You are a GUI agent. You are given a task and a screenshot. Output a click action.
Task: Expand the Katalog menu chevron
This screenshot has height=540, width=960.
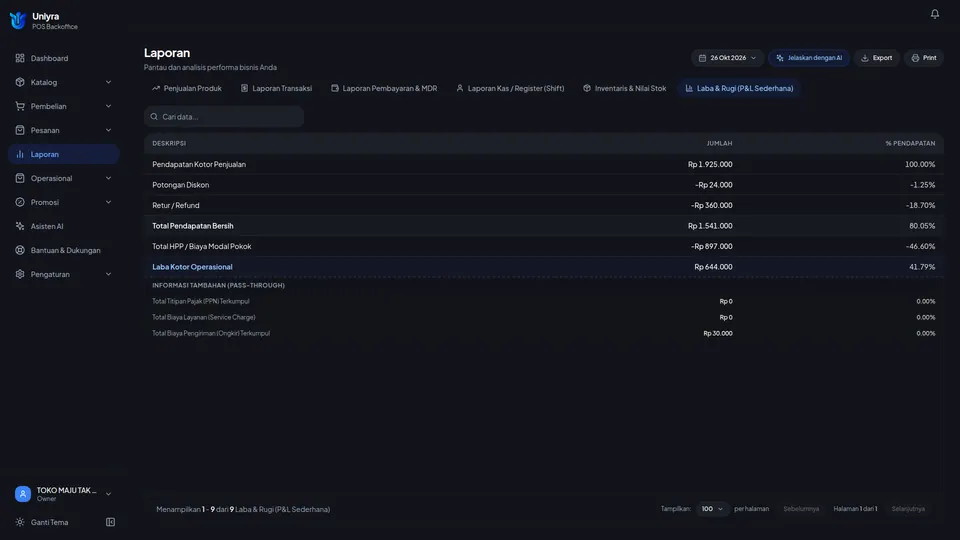click(x=108, y=82)
